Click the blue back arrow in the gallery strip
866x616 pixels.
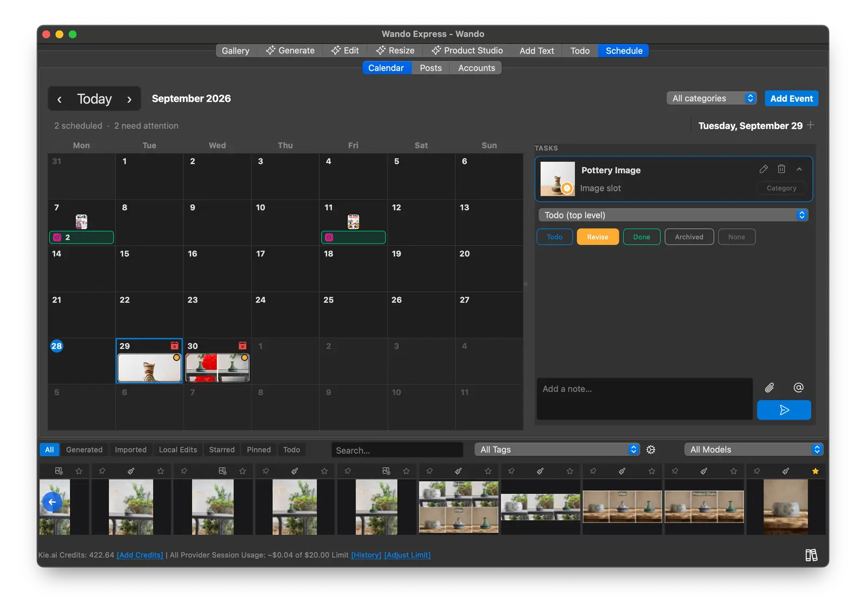(x=52, y=502)
